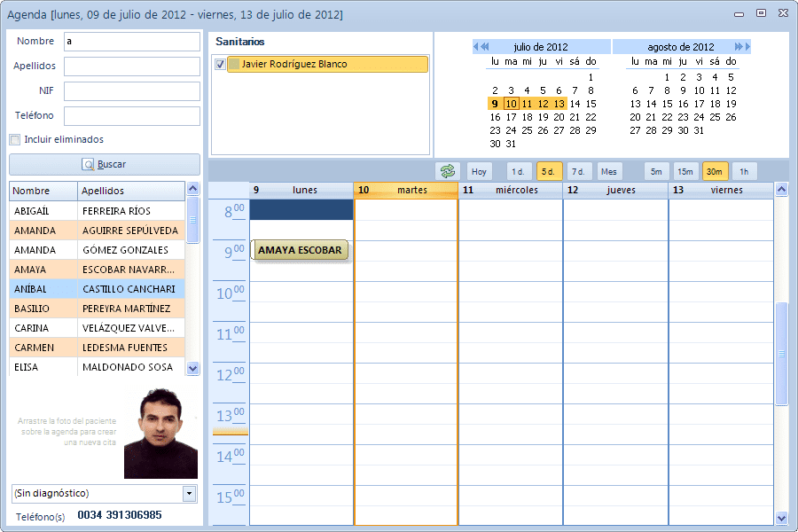This screenshot has width=798, height=532.
Task: Go to next month with single right arrow
Action: tap(747, 46)
